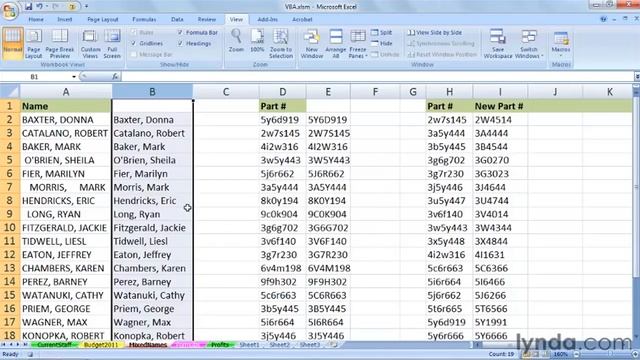Switch to Page Layout workbook view
This screenshot has width=640, height=360.
coord(34,43)
